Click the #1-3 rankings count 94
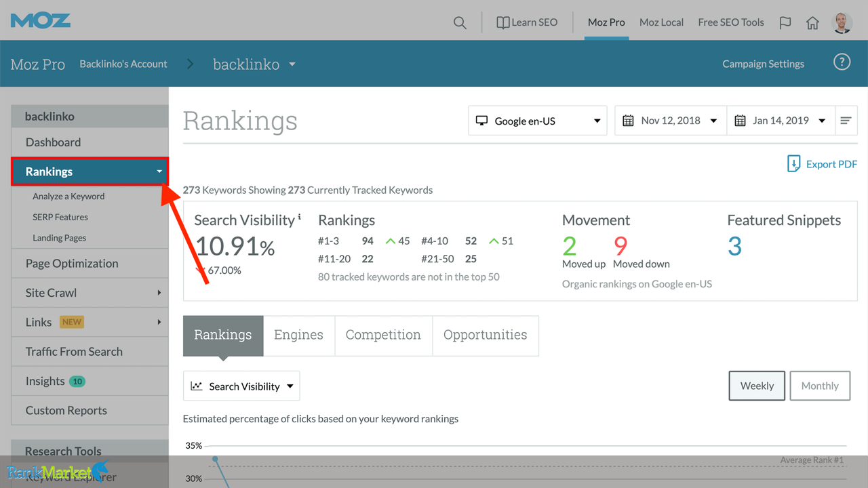 point(368,241)
